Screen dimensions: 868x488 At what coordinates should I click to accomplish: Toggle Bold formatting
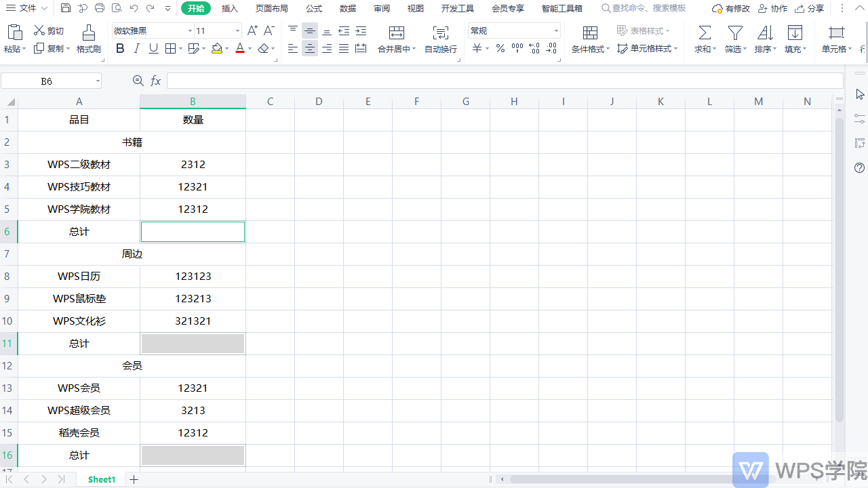[120, 48]
